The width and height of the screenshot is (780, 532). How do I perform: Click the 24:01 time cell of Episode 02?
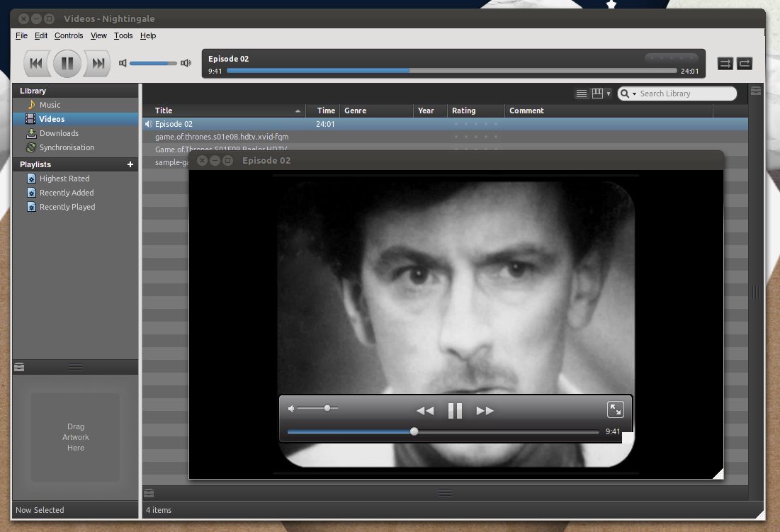coord(325,124)
